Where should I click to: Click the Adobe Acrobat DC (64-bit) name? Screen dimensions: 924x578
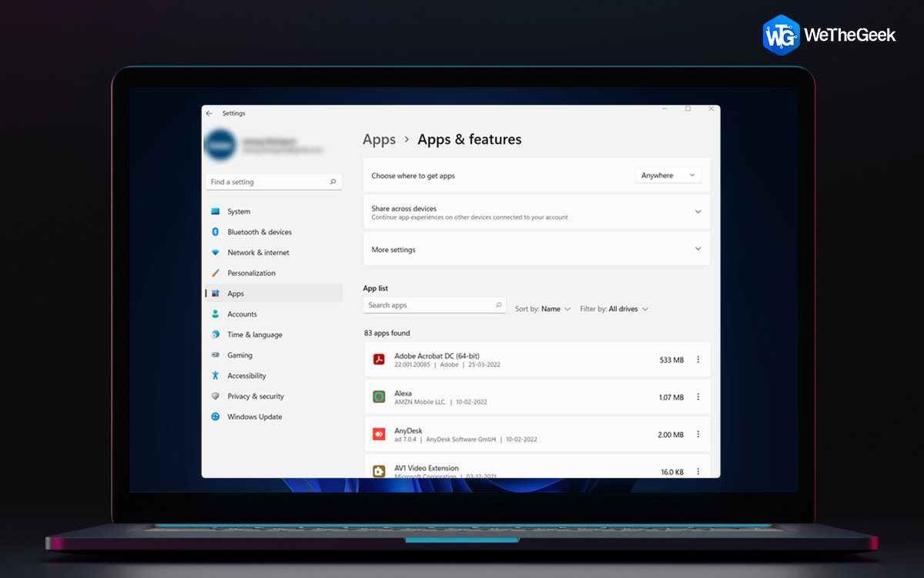[x=437, y=356]
